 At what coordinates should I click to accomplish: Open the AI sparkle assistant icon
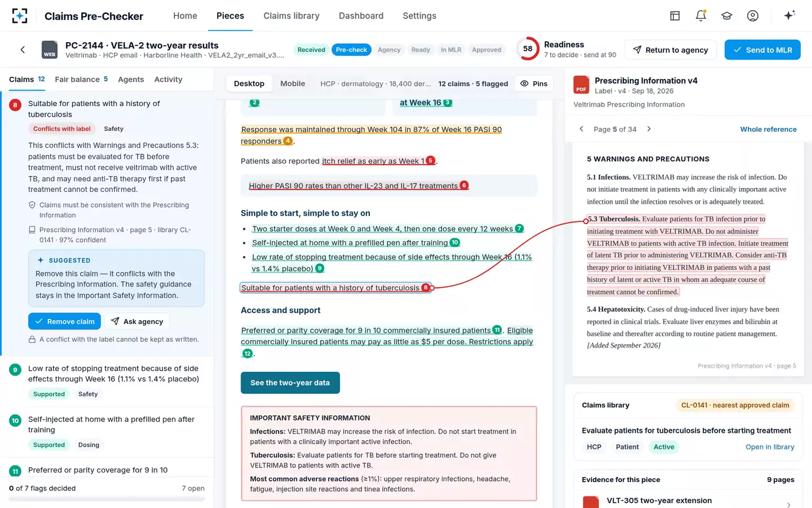click(789, 15)
